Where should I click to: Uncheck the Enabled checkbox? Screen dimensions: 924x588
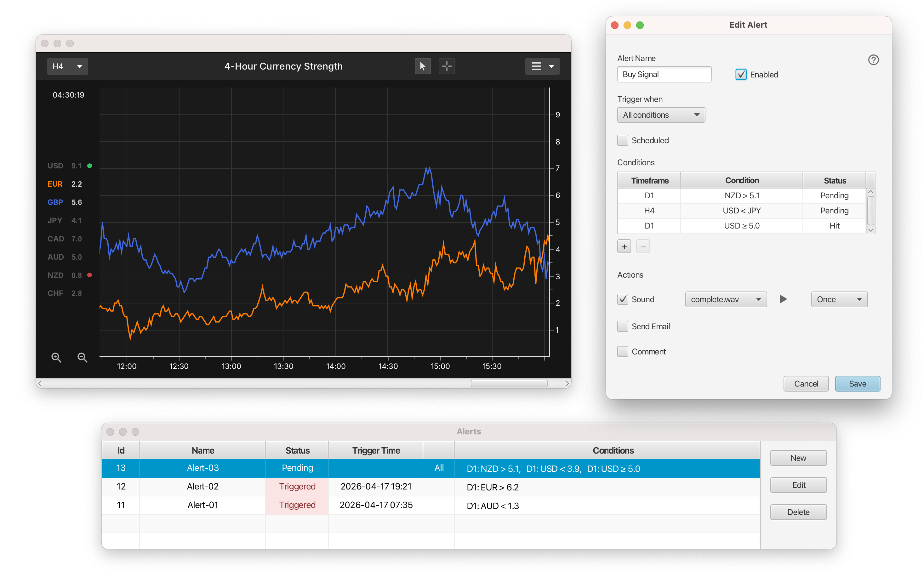tap(741, 74)
